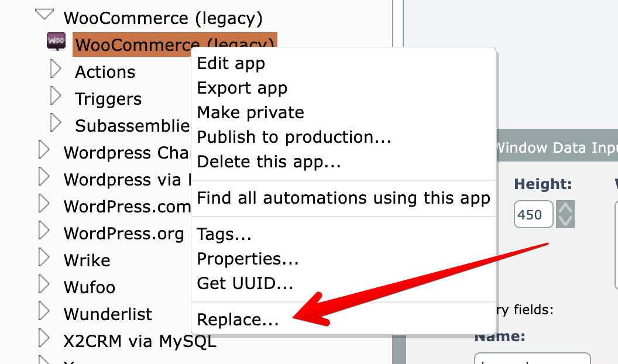Open Tags dialog from menu
Image resolution: width=618 pixels, height=364 pixels.
tap(224, 235)
